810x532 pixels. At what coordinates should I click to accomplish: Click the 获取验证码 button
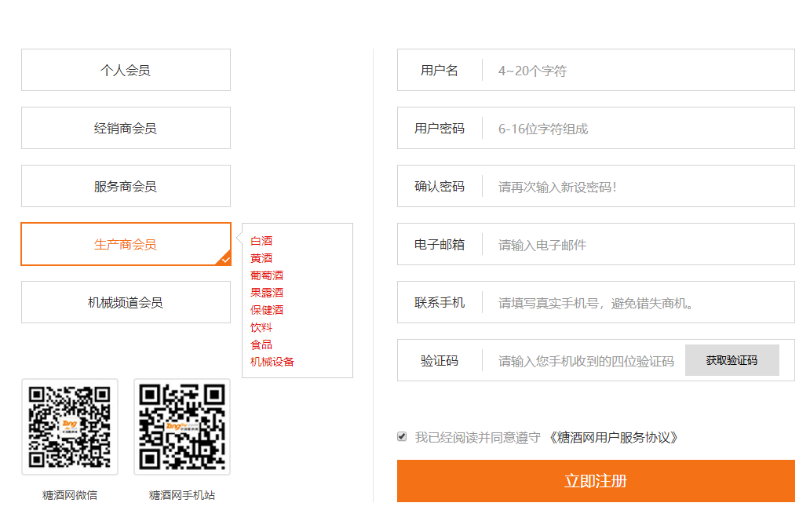(732, 360)
